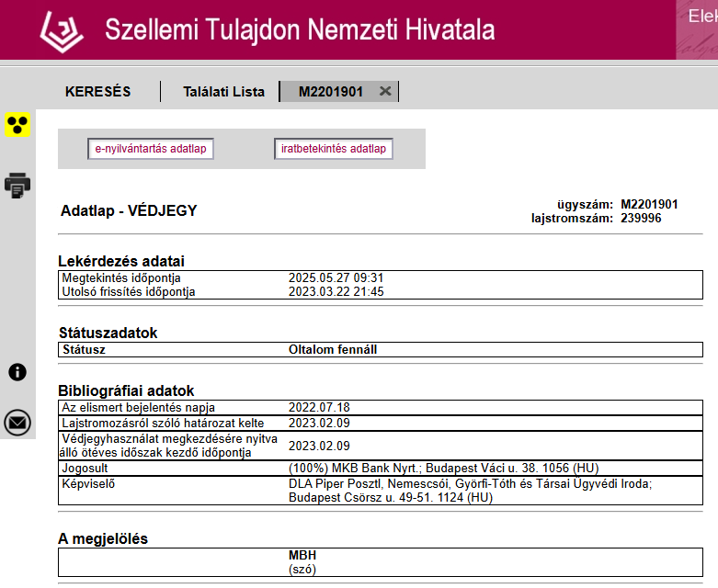The height and width of the screenshot is (588, 718).
Task: Click the Szellemi Tulajdon Nemzeti Hivatala title
Action: coord(300,30)
